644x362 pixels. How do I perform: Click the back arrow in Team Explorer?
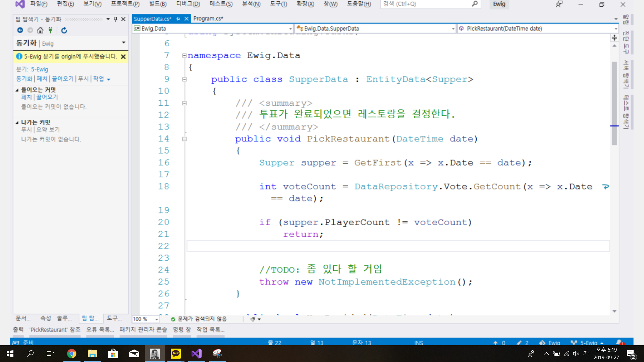[x=20, y=30]
